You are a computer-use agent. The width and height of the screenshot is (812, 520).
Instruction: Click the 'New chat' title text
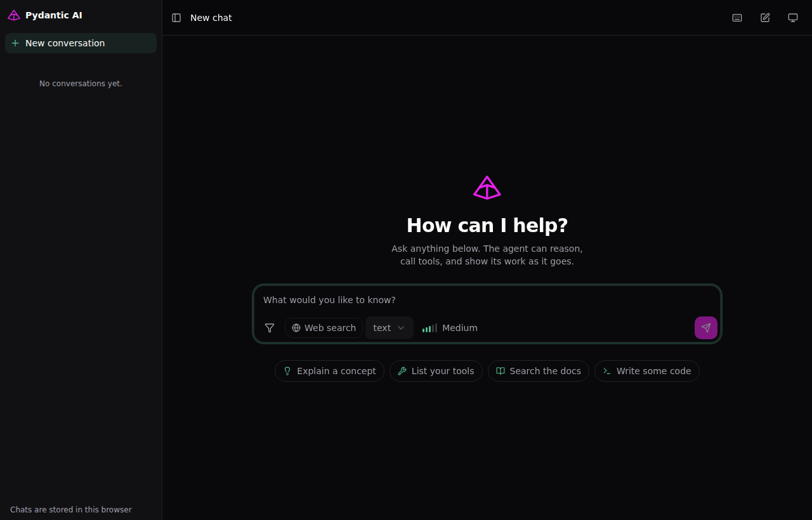(x=211, y=18)
